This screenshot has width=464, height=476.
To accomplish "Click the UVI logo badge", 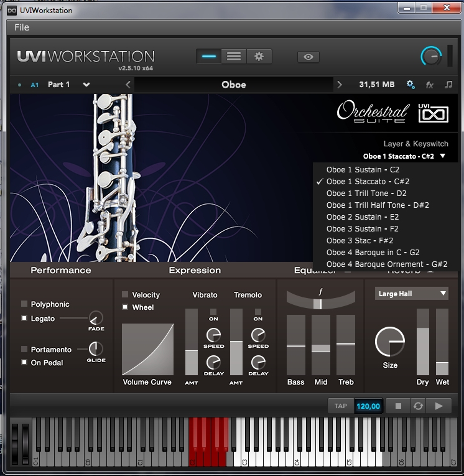I will click(433, 113).
